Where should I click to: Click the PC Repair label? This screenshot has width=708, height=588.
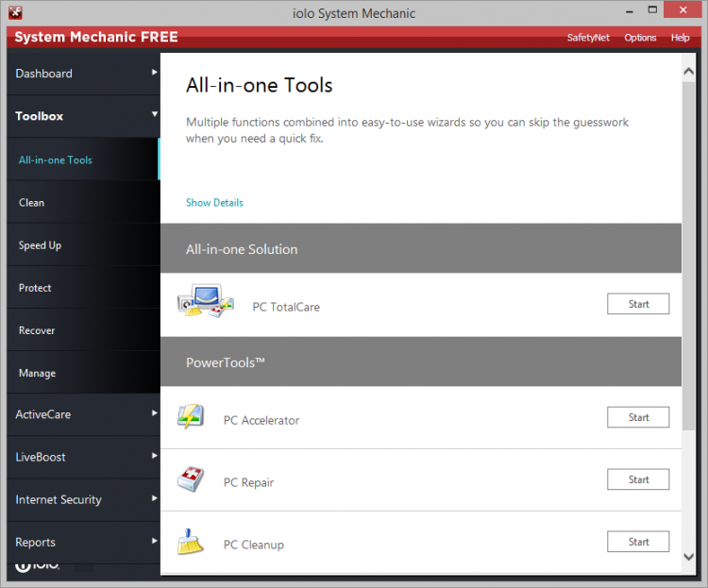[248, 483]
